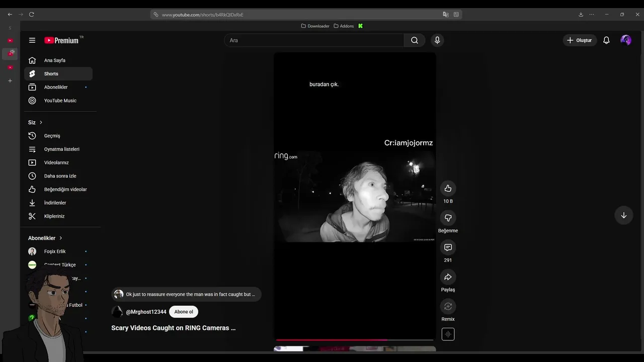Screen dimensions: 644x362
Task: Click the search magnifier button
Action: coord(414,40)
